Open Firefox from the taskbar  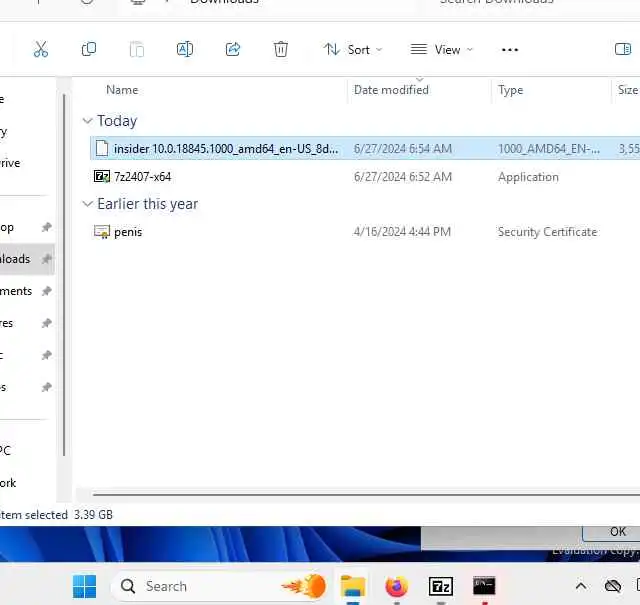coord(396,586)
